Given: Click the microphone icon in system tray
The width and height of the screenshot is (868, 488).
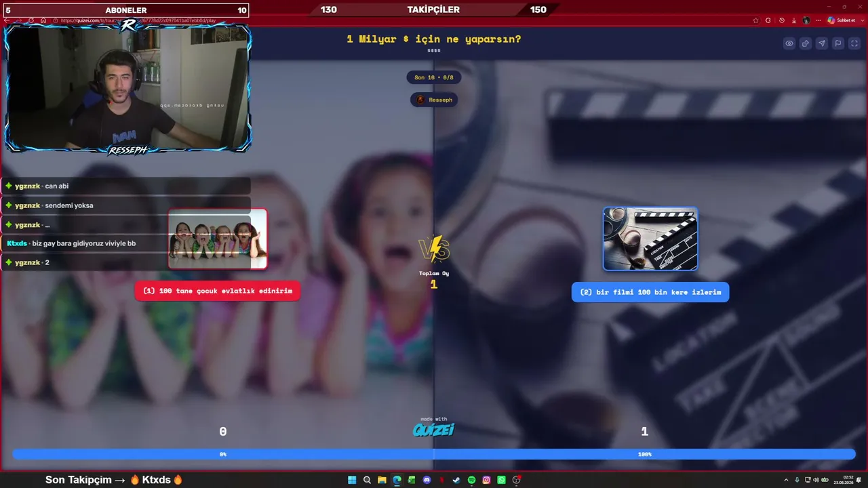Looking at the screenshot, I should (797, 480).
